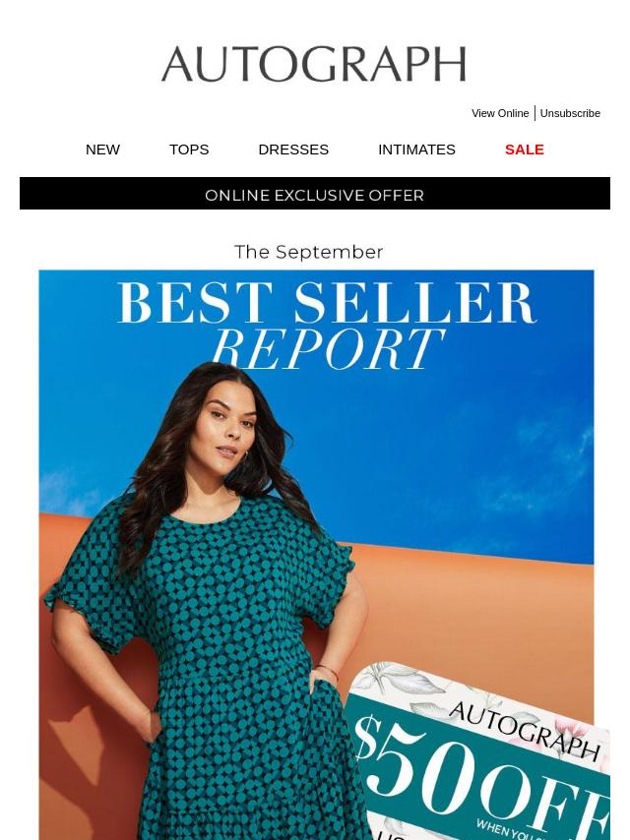
Task: Select the INTIMATES navigation item
Action: click(x=416, y=150)
